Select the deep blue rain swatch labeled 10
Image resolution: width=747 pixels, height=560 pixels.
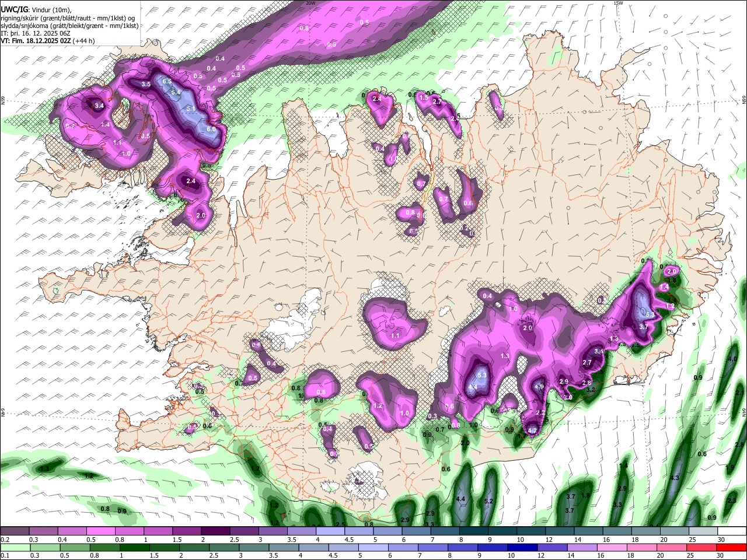point(522,547)
